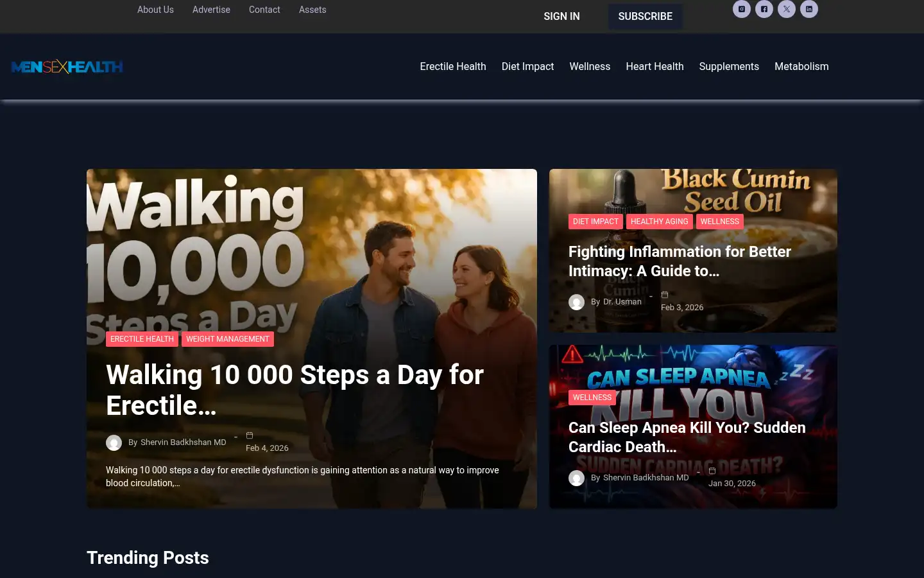
Task: Click the SIGN IN button
Action: [x=561, y=17]
